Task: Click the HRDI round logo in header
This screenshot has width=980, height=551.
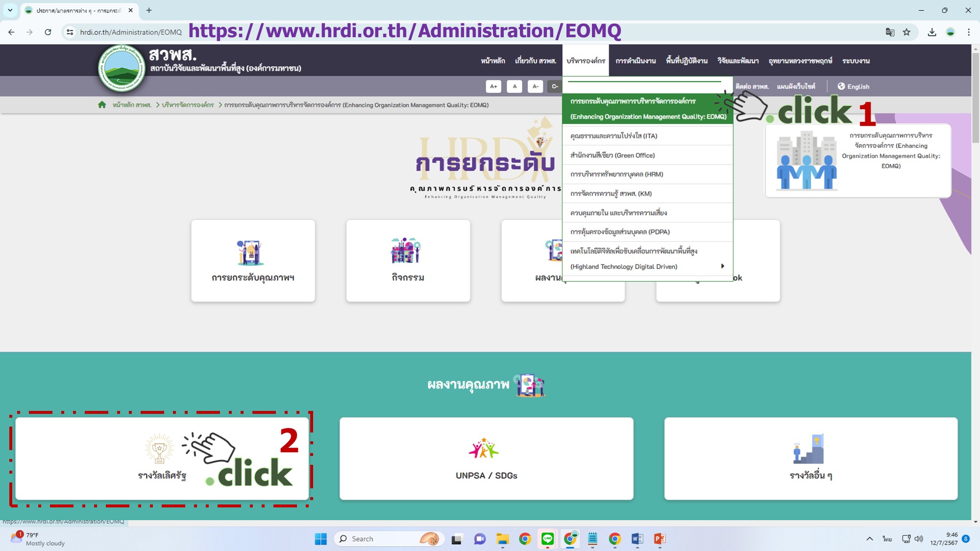Action: 122,69
